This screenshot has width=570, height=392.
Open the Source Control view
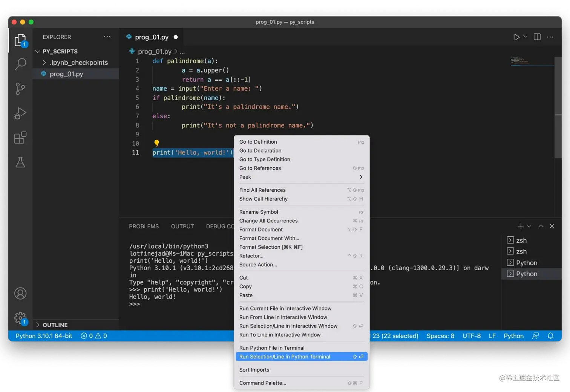(x=20, y=89)
